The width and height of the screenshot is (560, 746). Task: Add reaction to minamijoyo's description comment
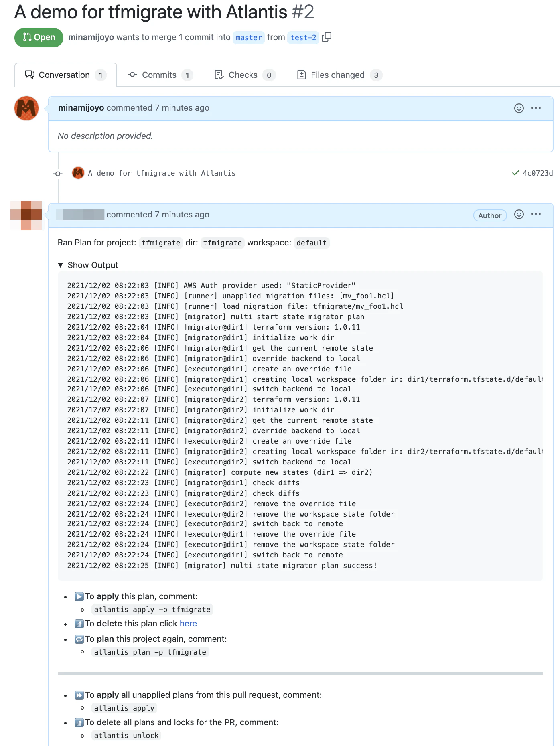click(x=519, y=108)
